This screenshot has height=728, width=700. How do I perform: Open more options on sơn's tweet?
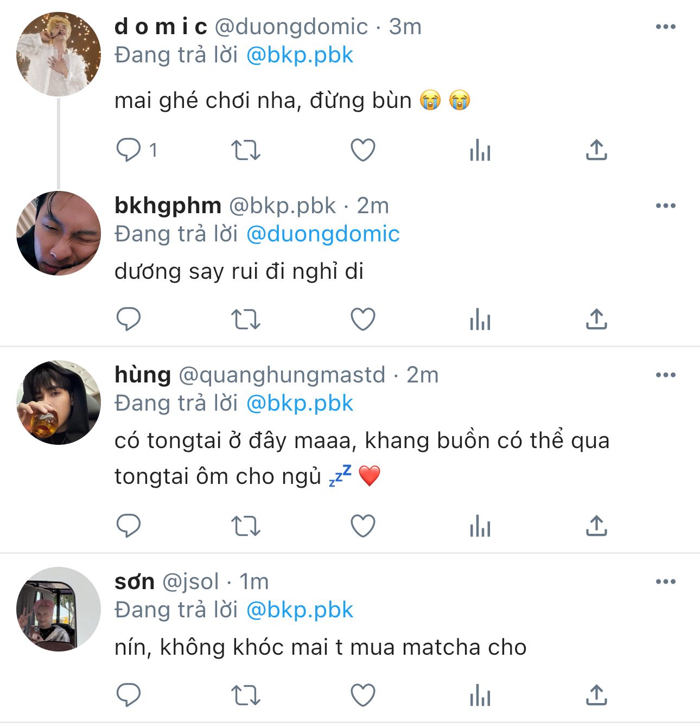(666, 582)
